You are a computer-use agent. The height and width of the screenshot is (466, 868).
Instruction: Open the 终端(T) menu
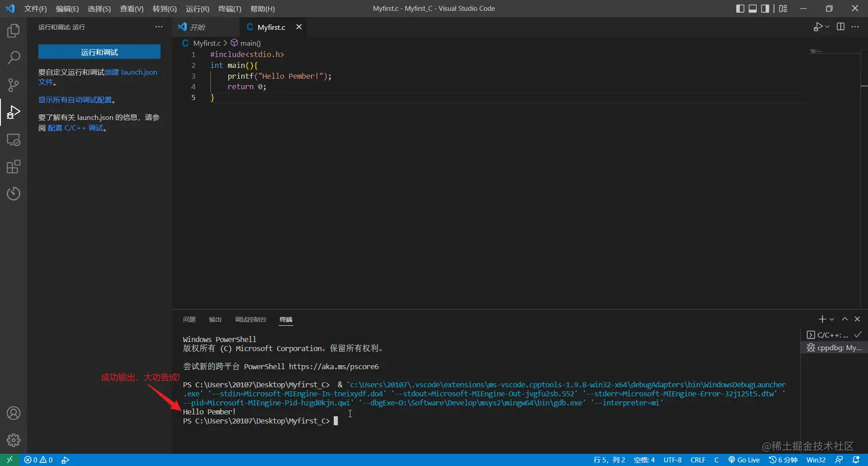[230, 9]
